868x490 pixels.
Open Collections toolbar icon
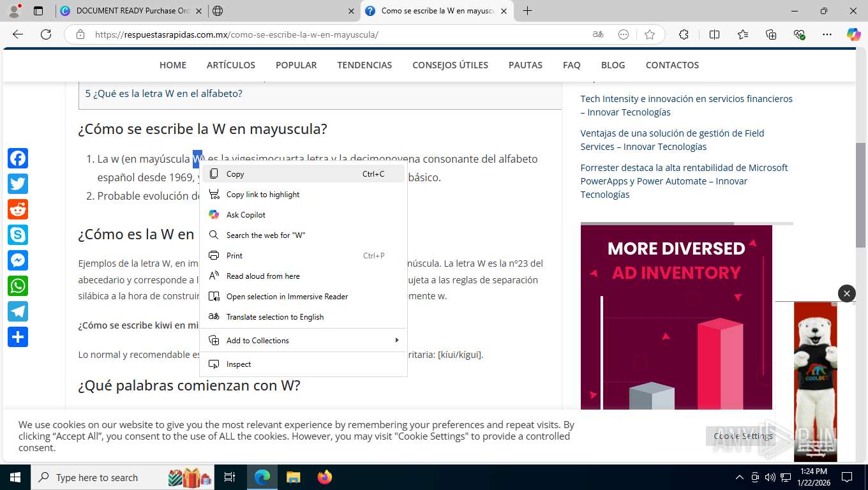click(771, 34)
